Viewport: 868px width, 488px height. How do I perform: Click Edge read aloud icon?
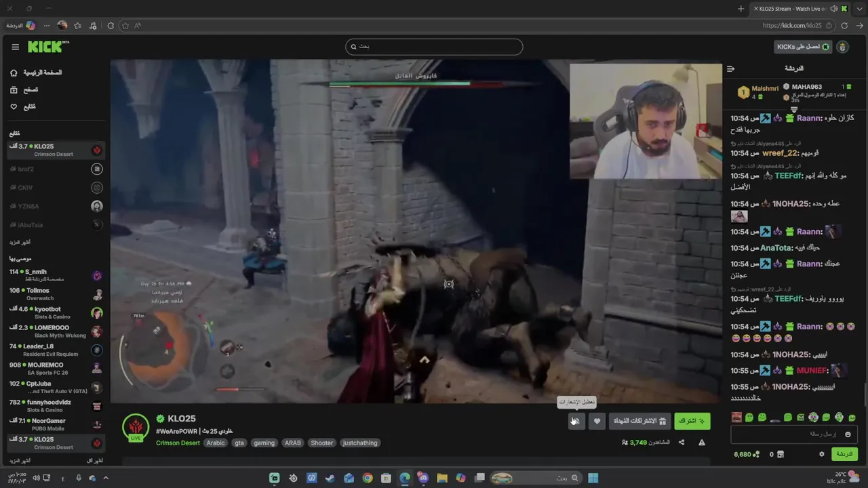pyautogui.click(x=138, y=26)
